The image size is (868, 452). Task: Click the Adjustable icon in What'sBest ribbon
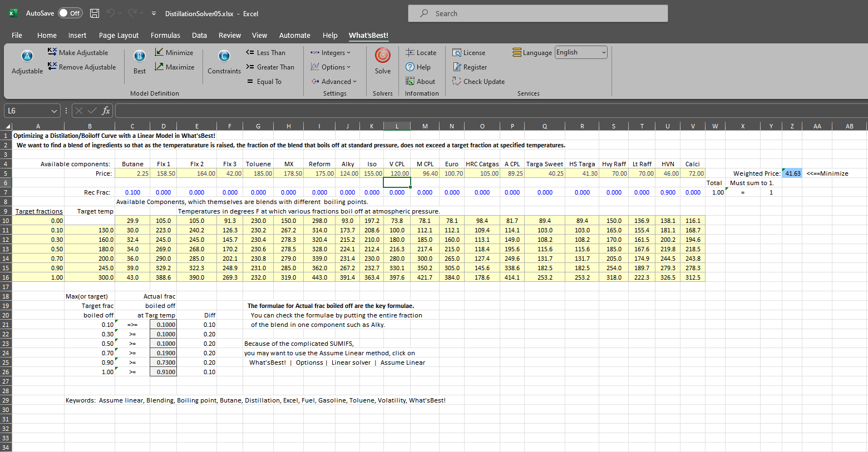(x=27, y=56)
